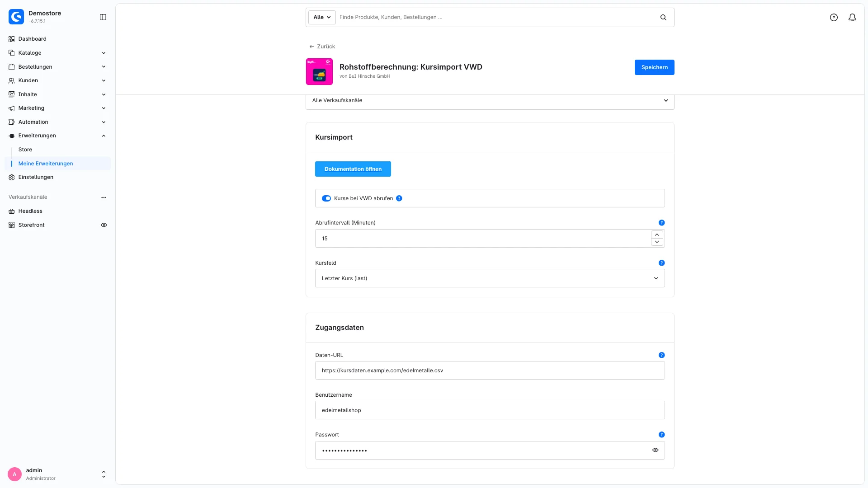868x488 pixels.
Task: Select Meine Erweiterungen menu item
Action: (57, 164)
